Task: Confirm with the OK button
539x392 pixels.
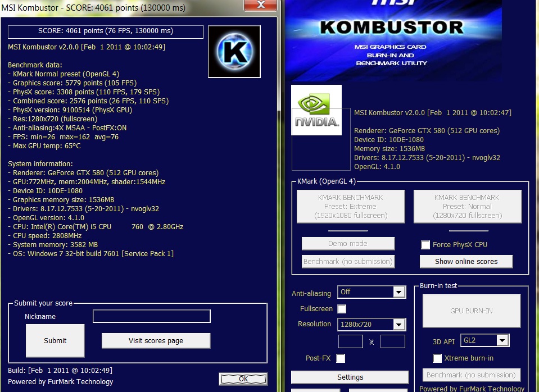Action: click(243, 379)
